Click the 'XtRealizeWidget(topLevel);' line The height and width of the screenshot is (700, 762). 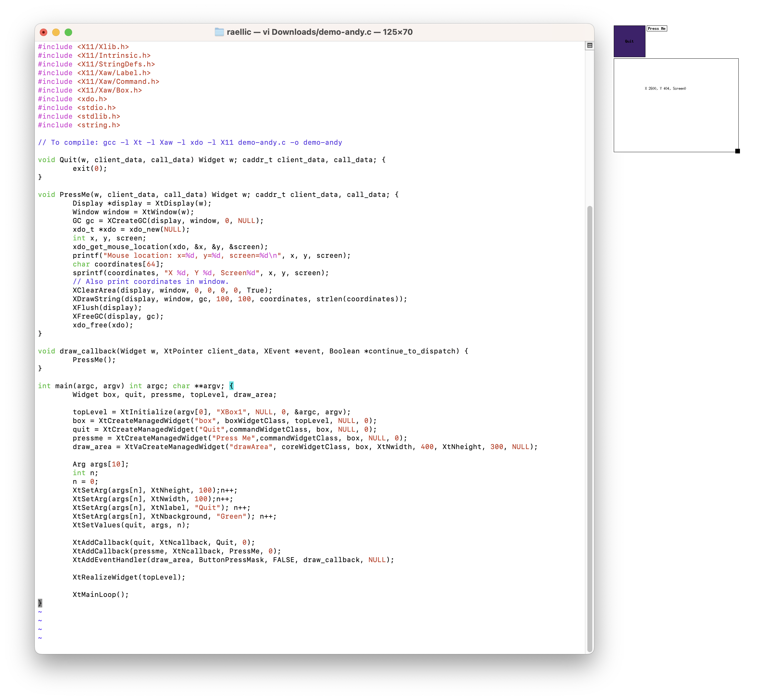pos(129,578)
